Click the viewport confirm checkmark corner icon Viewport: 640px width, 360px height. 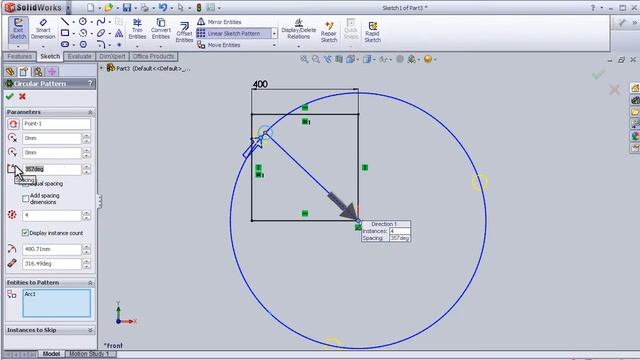tap(598, 75)
